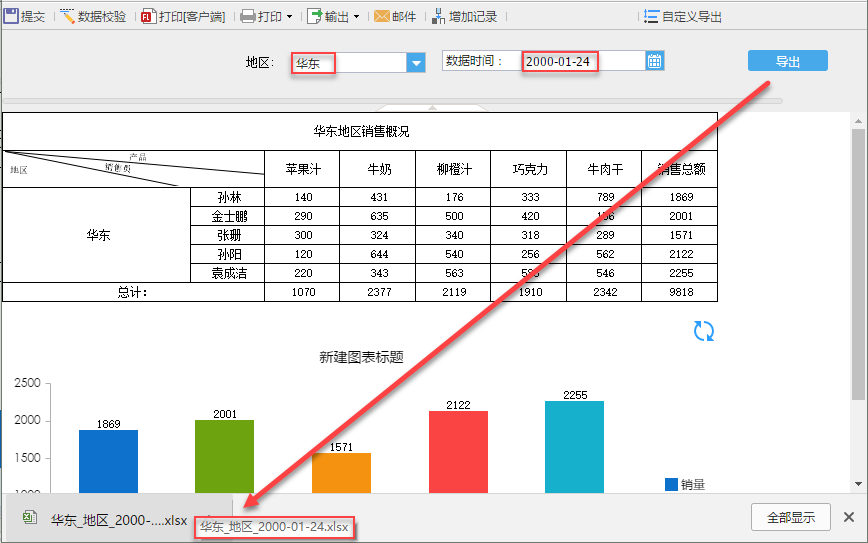
Task: Click the 销量 legend color swatch
Action: coord(671,484)
